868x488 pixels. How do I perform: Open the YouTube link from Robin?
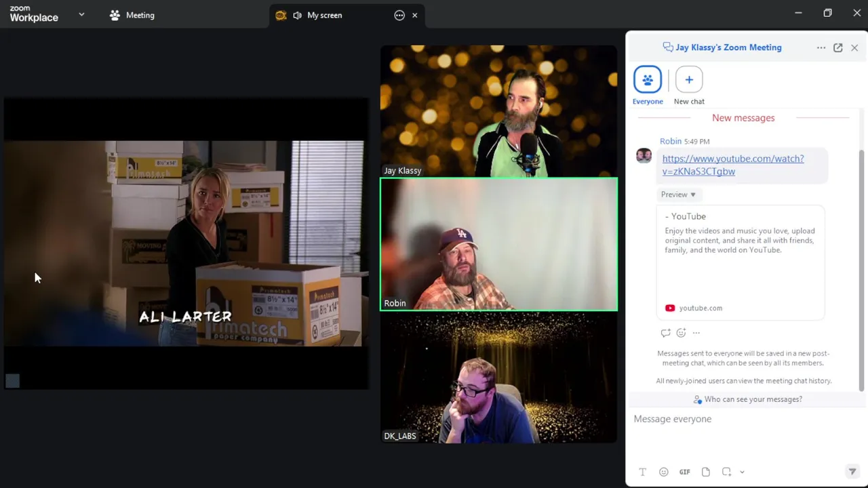[733, 165]
